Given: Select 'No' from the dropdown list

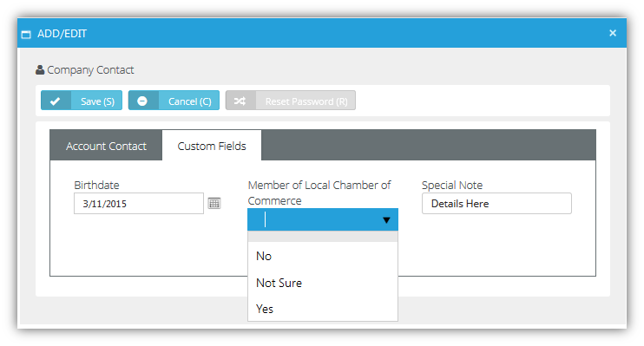Looking at the screenshot, I should click(322, 256).
